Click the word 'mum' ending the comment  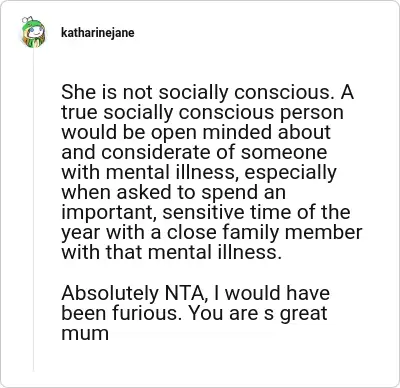[85, 334]
